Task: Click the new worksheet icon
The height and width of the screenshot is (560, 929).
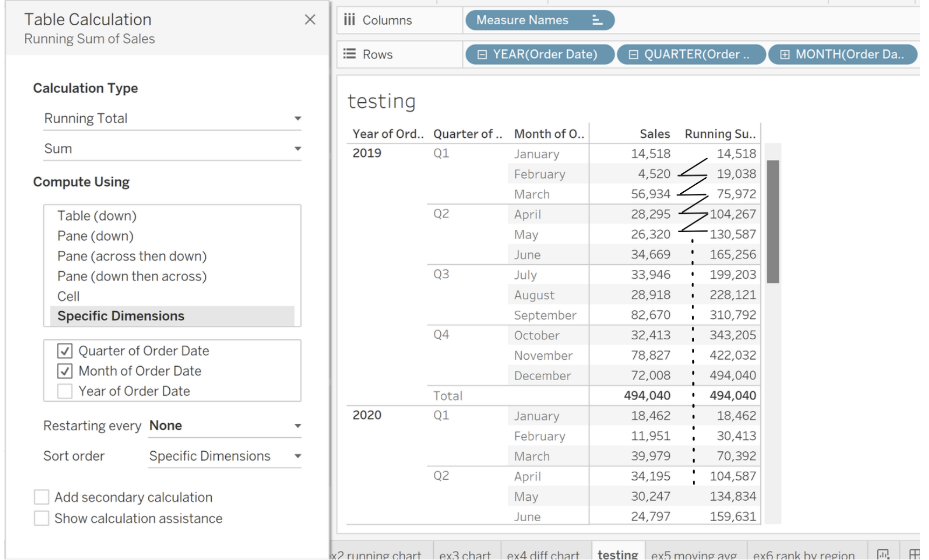Action: (883, 554)
